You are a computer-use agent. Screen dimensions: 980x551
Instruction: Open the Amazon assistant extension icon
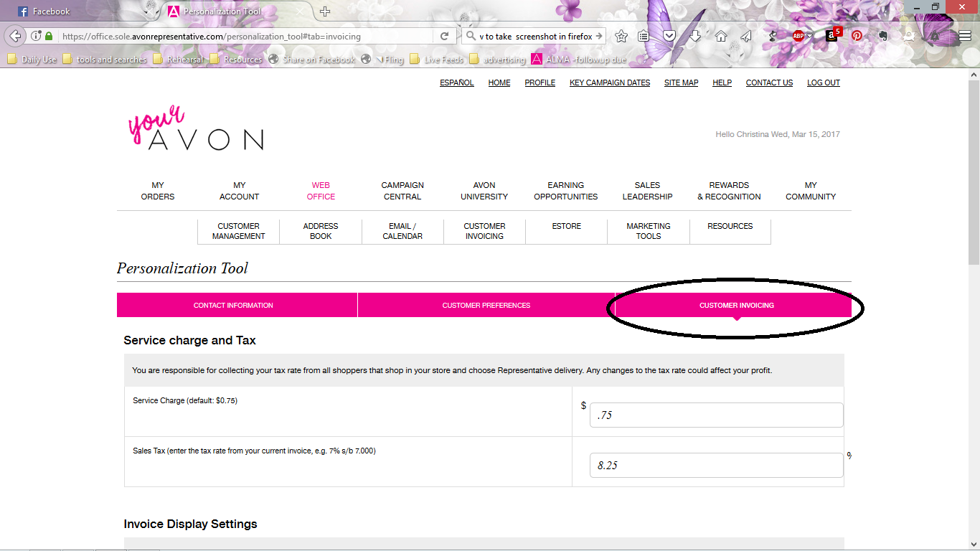click(832, 34)
